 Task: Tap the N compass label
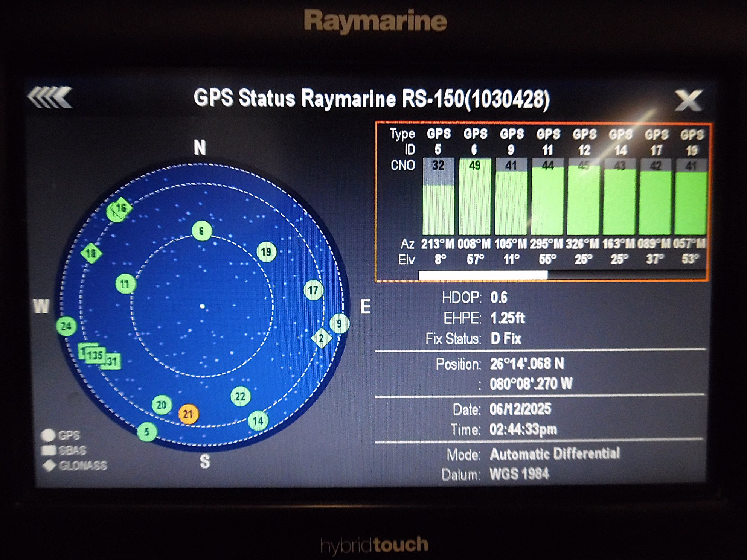(x=200, y=148)
